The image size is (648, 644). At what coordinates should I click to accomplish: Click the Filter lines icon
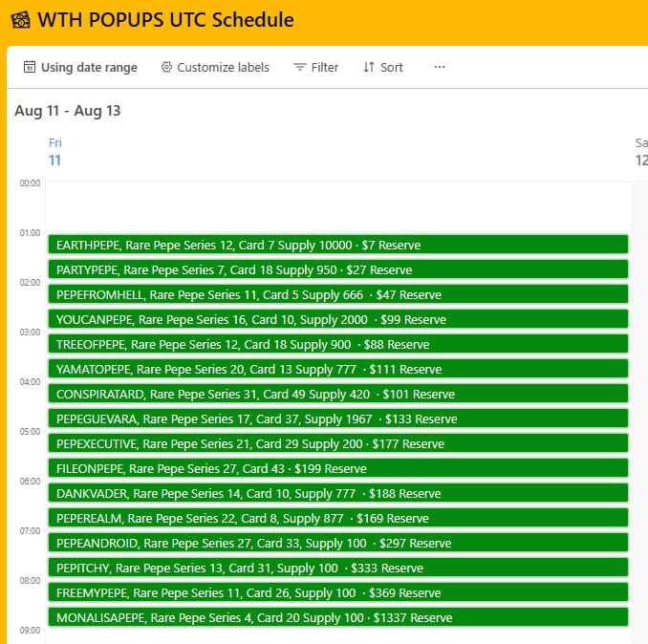coord(299,67)
